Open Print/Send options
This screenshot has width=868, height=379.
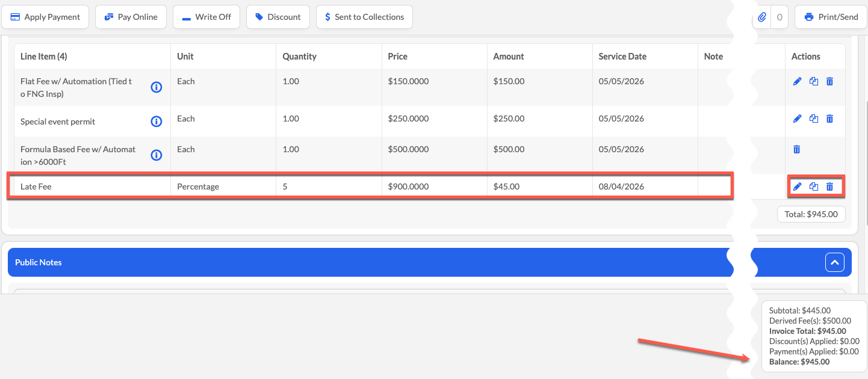pos(831,17)
